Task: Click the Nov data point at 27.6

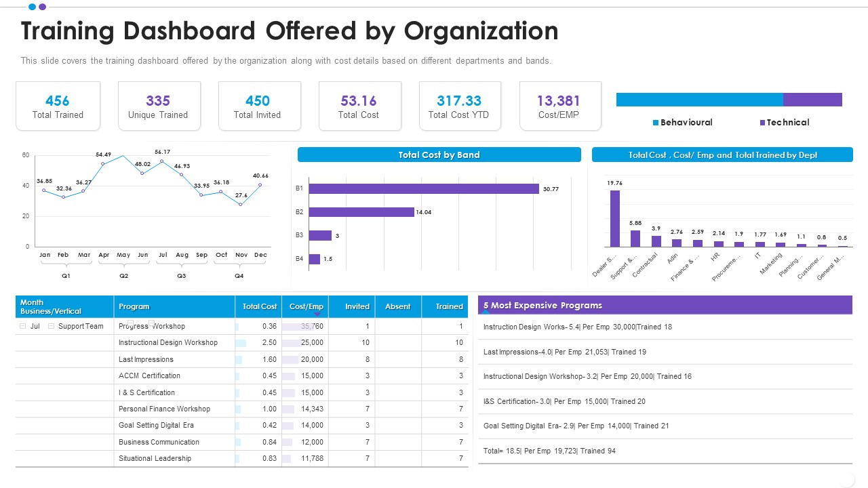Action: pyautogui.click(x=241, y=204)
